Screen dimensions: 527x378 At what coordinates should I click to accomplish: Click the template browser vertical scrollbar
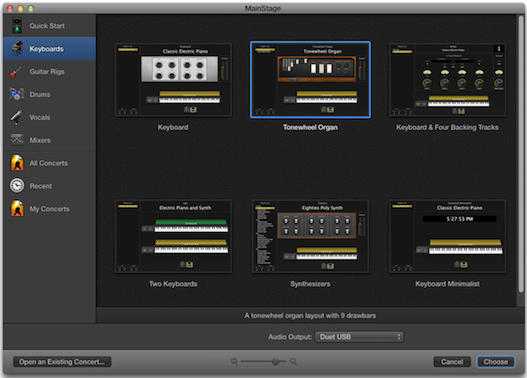tap(521, 155)
